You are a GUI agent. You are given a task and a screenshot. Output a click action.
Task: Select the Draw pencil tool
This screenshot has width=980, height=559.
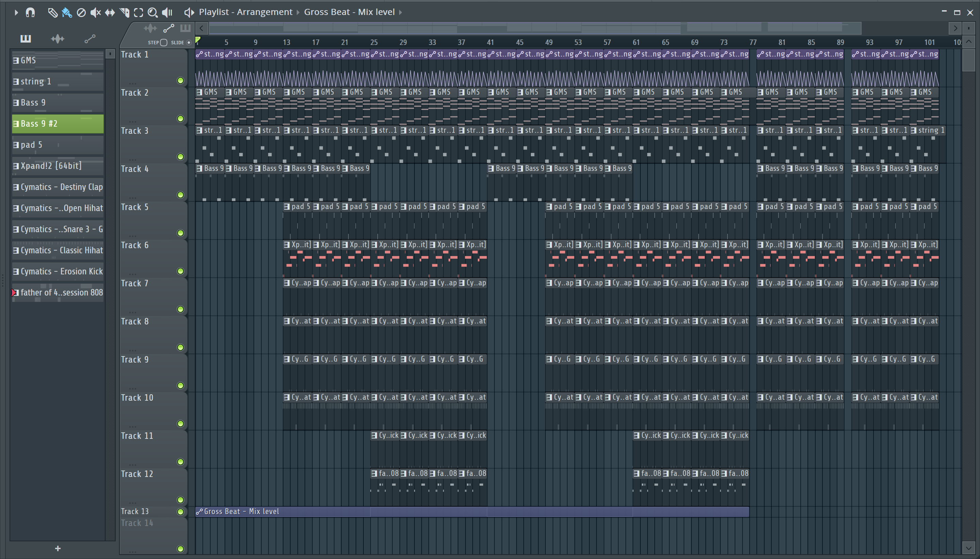[52, 12]
